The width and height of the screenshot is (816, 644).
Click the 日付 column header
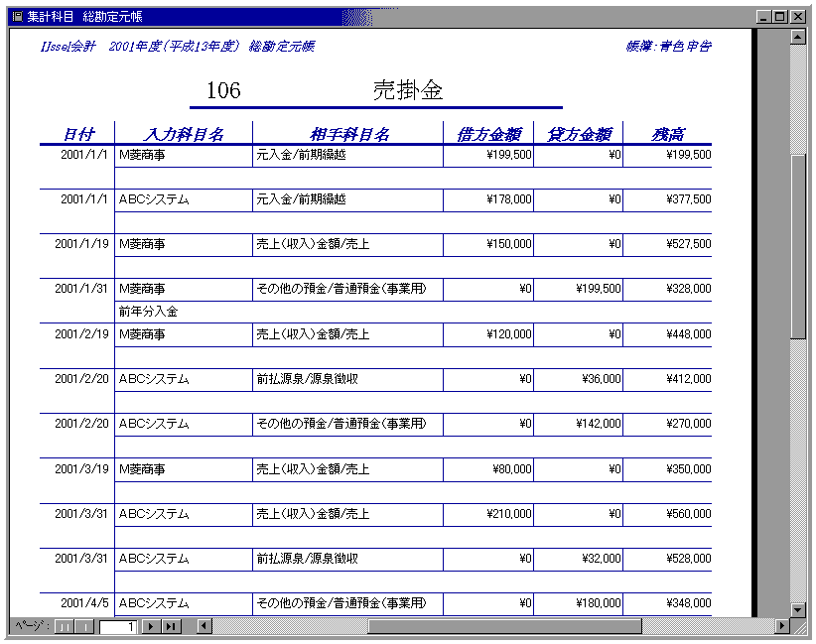click(x=78, y=134)
